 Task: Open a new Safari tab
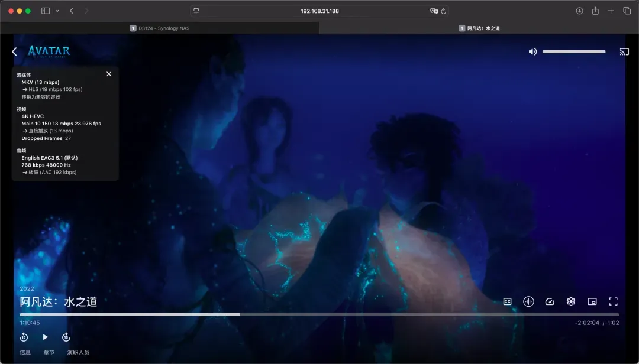[611, 11]
